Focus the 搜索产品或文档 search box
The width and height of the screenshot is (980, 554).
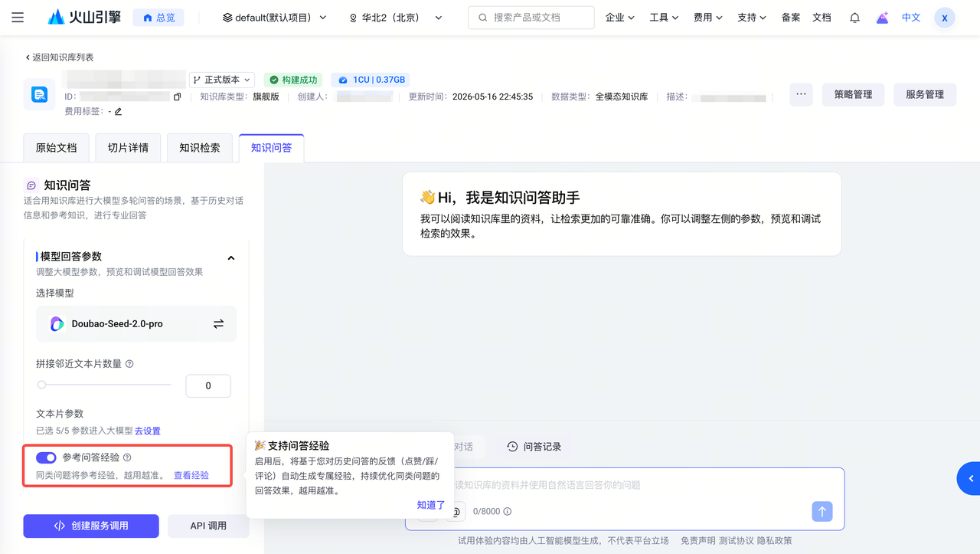coord(531,18)
